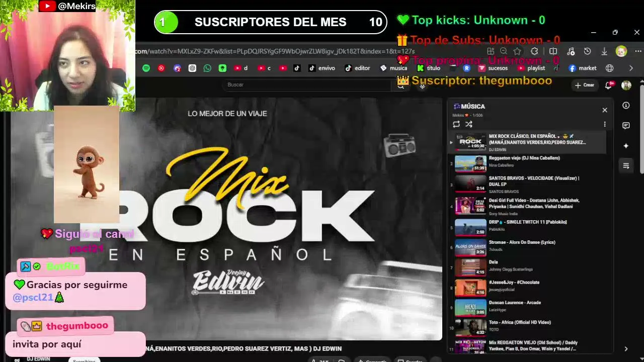Click the YouTube search magnifier button
The height and width of the screenshot is (362, 644).
[401, 85]
